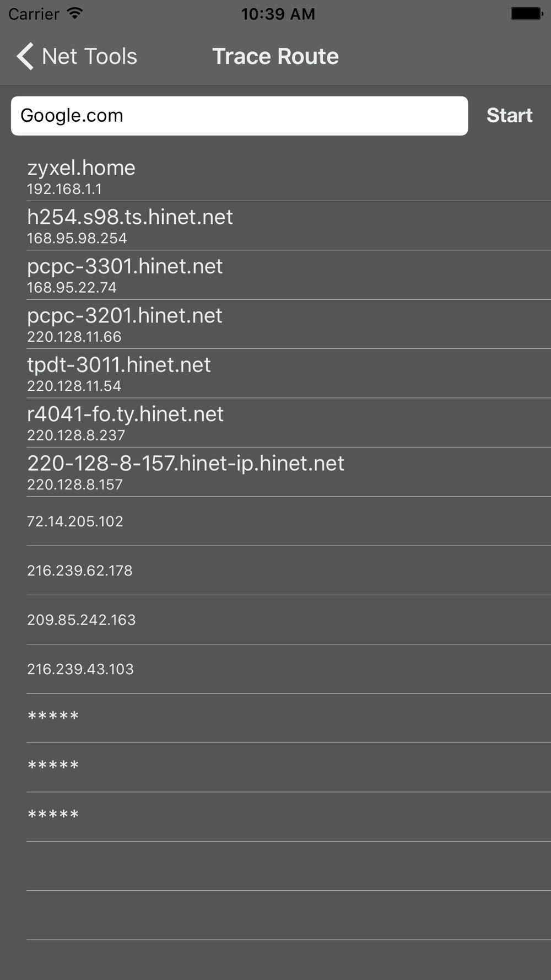Select the h254.s98.ts.hinet.net hop

[275, 226]
